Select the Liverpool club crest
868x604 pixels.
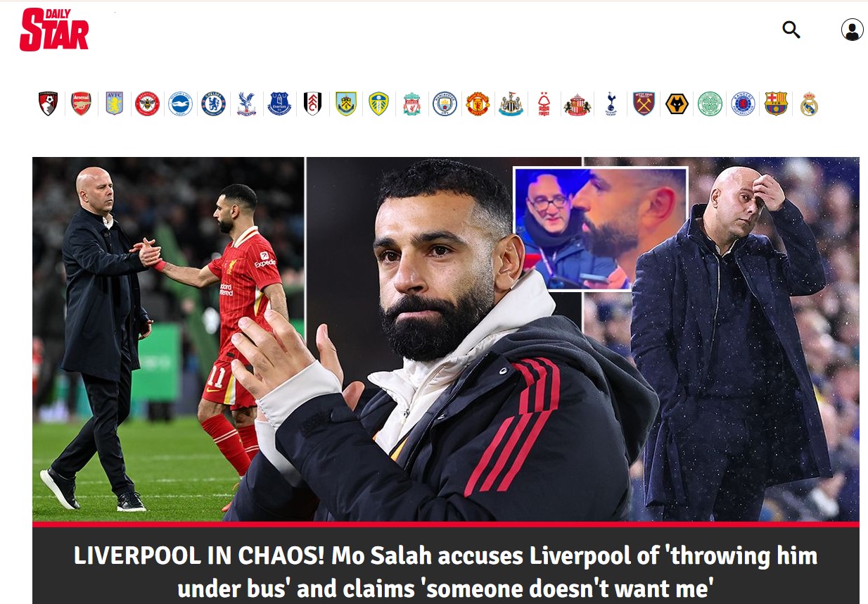point(411,103)
